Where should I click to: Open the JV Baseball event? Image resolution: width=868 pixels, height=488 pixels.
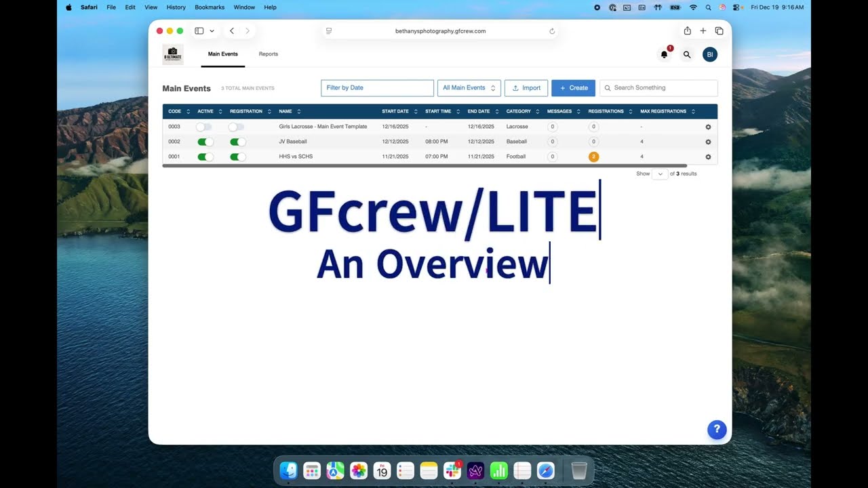click(293, 142)
